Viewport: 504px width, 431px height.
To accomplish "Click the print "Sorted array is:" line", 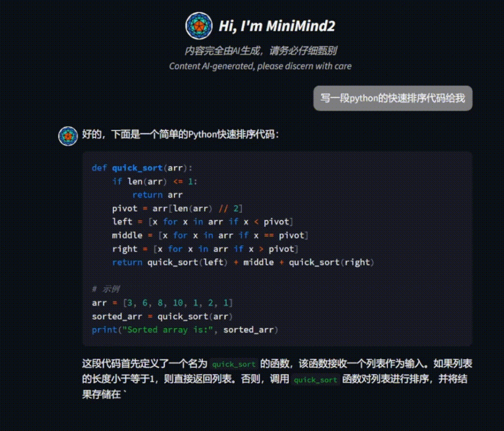I will click(x=185, y=329).
